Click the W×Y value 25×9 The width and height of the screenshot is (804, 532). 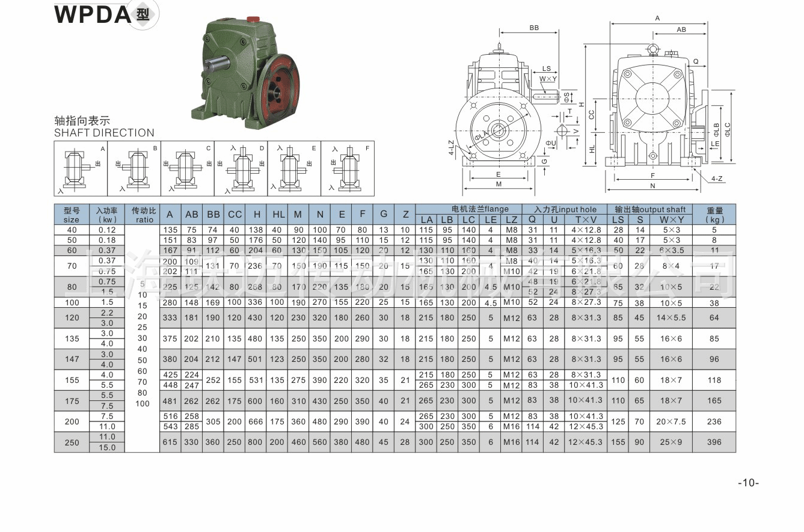[x=672, y=442]
